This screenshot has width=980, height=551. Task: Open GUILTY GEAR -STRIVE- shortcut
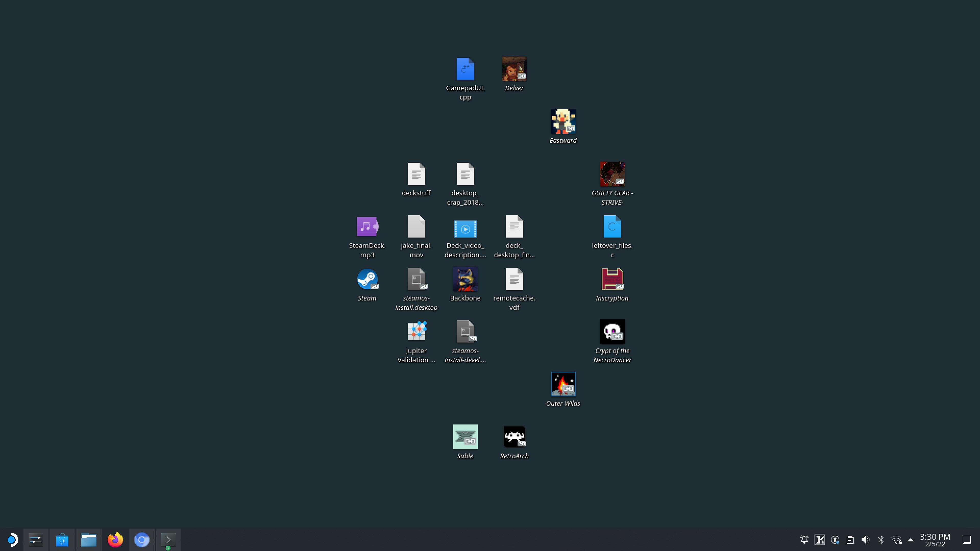[x=612, y=174]
